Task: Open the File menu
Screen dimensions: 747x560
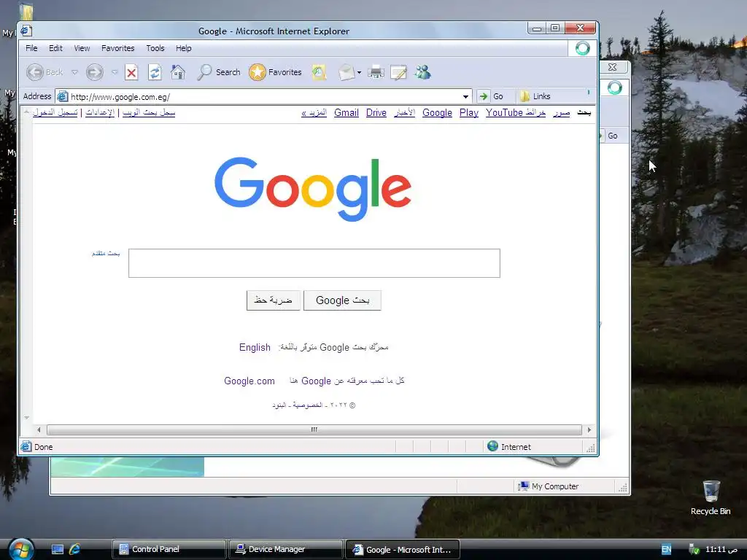Action: [31, 48]
